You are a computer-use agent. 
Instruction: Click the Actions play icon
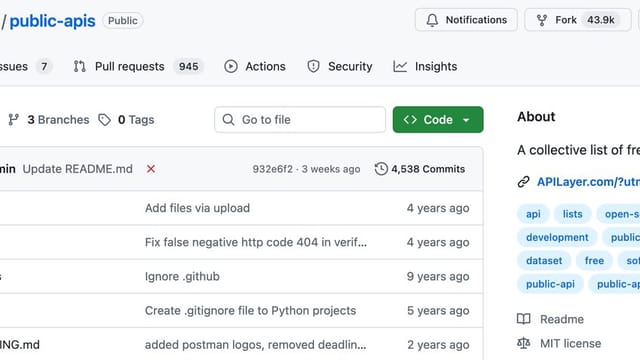231,66
